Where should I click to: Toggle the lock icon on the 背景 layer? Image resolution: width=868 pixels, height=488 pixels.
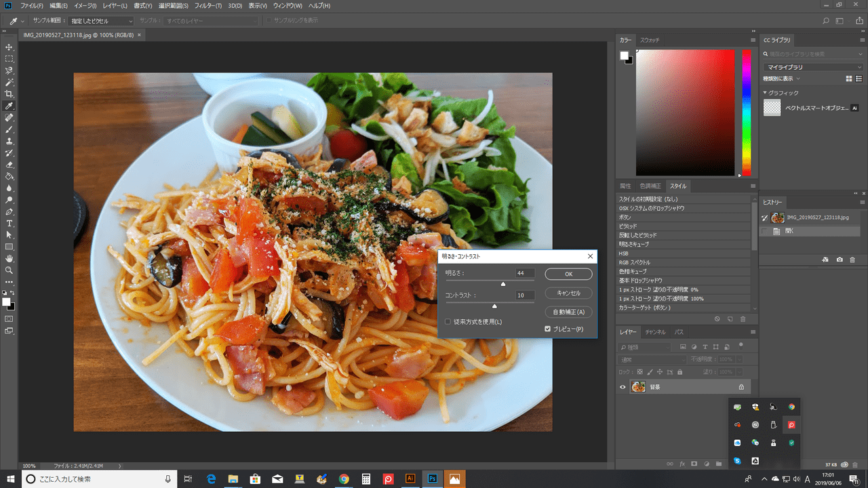(x=741, y=387)
